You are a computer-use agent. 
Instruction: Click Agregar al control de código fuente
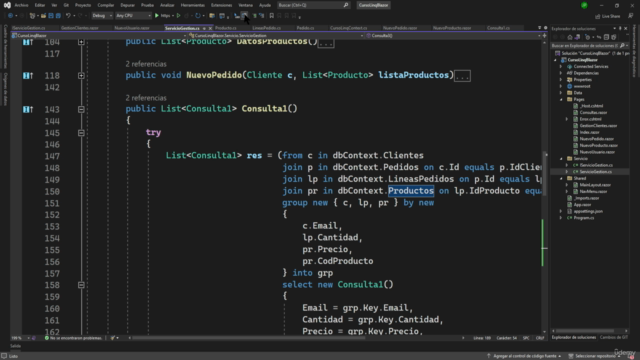click(x=524, y=356)
